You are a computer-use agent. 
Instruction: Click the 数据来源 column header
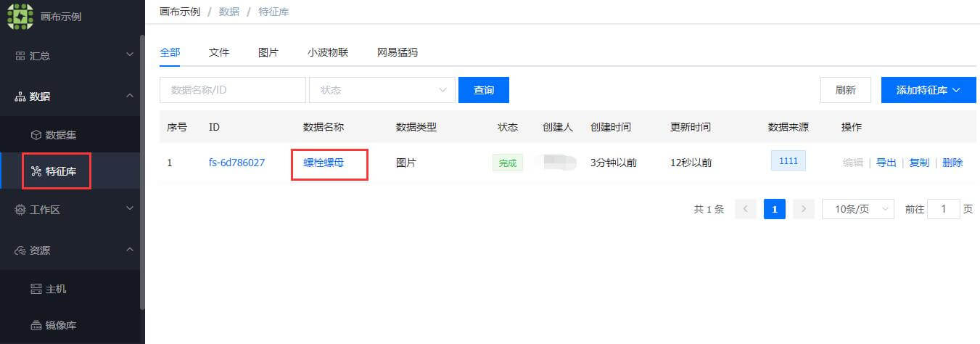788,127
